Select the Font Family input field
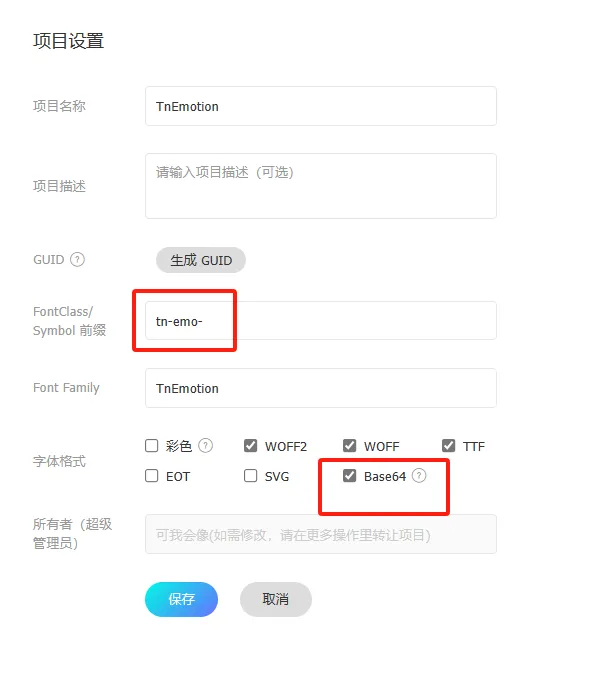Screen dimensions: 616x686 tap(320, 388)
